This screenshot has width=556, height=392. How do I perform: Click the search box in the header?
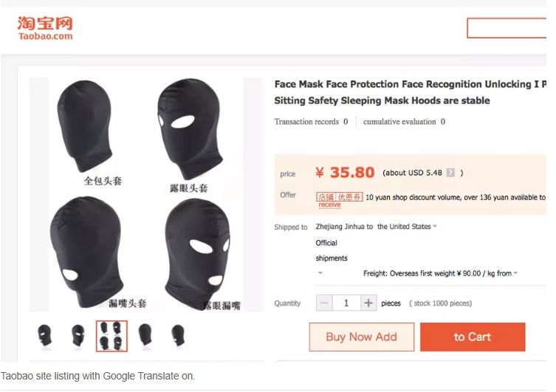coord(507,28)
